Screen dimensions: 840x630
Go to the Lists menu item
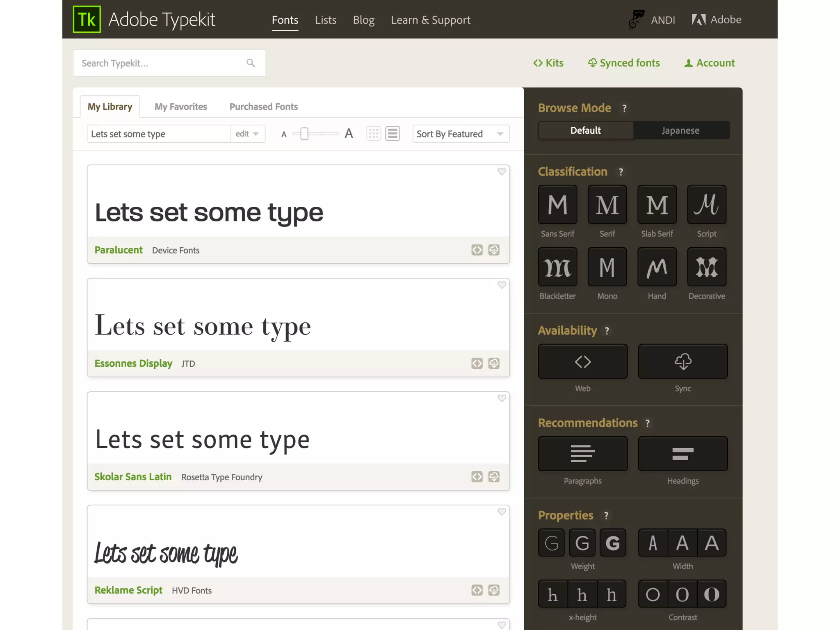point(326,20)
